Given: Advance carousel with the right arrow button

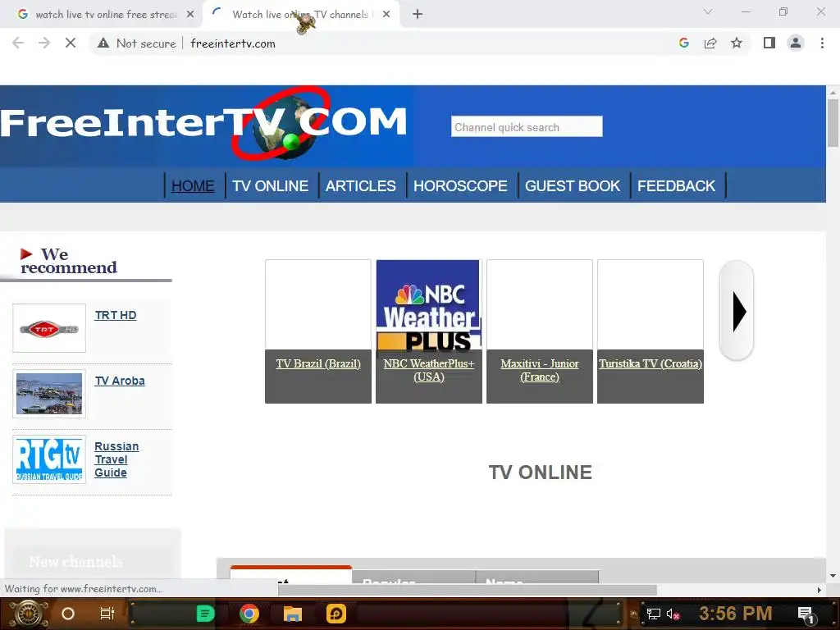Looking at the screenshot, I should coord(737,311).
